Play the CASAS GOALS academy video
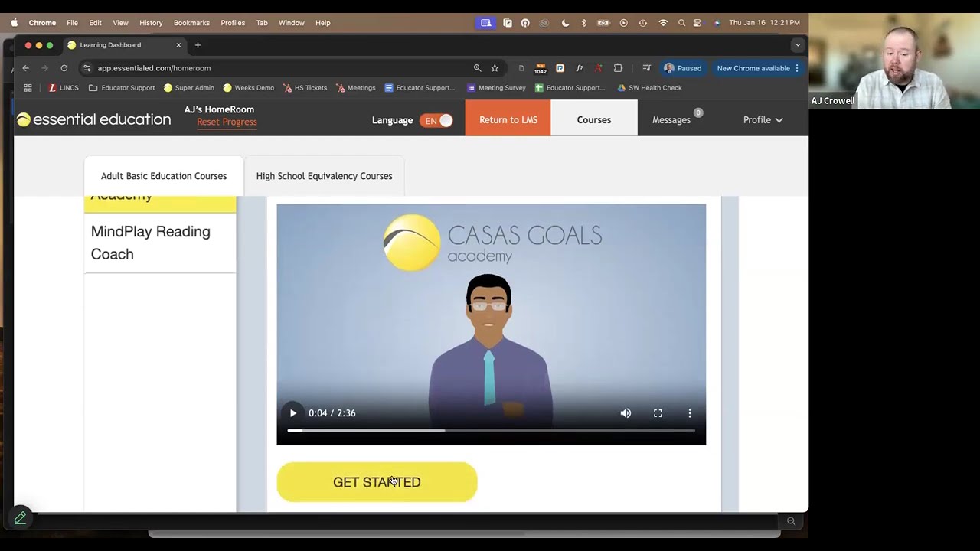This screenshot has height=551, width=980. (293, 413)
